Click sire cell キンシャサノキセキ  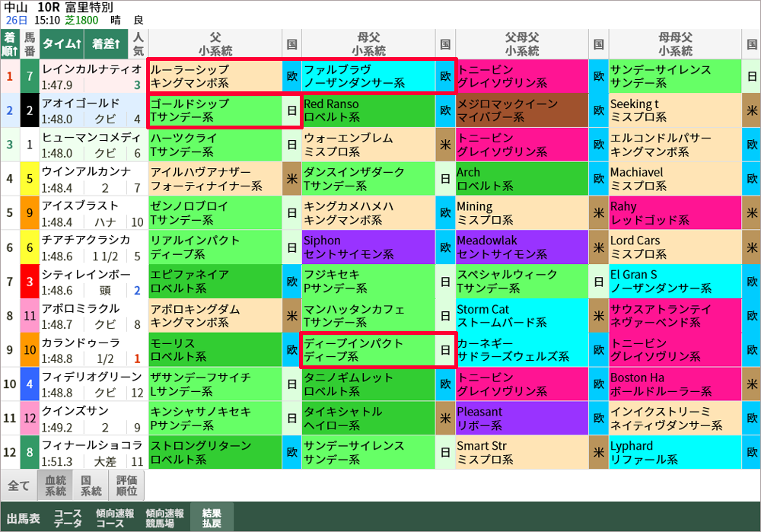[x=215, y=418]
